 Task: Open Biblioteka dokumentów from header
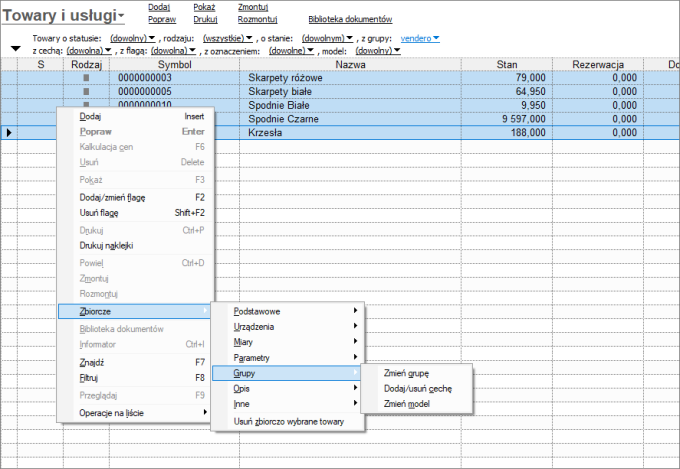click(350, 20)
